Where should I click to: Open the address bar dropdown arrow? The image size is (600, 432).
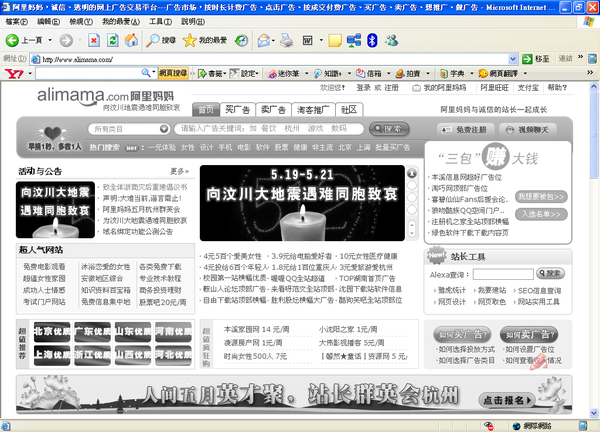pos(513,59)
